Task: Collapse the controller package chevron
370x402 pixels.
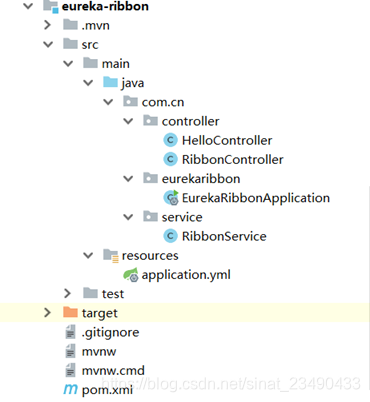Action: [128, 121]
